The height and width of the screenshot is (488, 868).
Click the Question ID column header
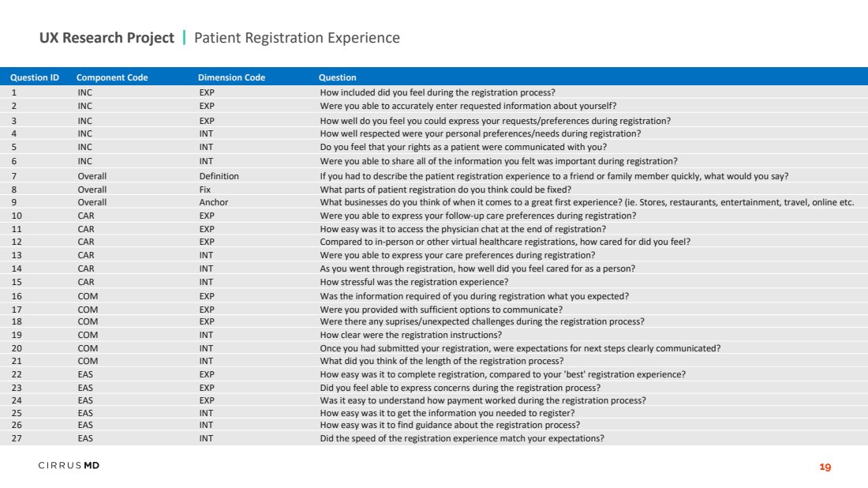(x=34, y=77)
